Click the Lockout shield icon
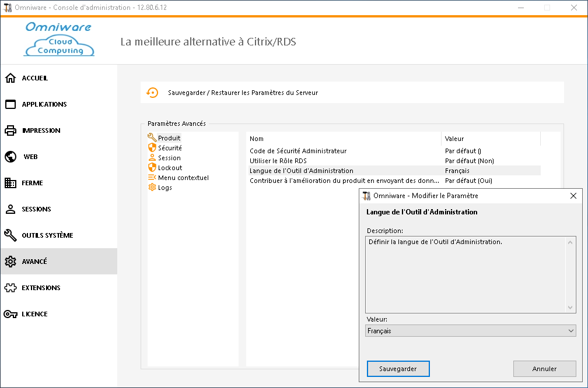The image size is (588, 388). (152, 167)
